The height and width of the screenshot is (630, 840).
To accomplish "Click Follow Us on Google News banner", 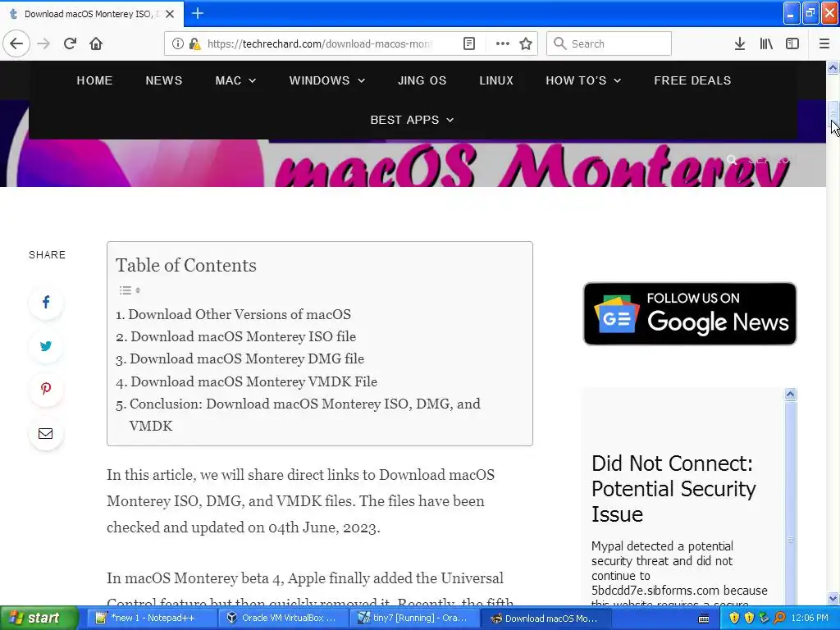I will 690,314.
